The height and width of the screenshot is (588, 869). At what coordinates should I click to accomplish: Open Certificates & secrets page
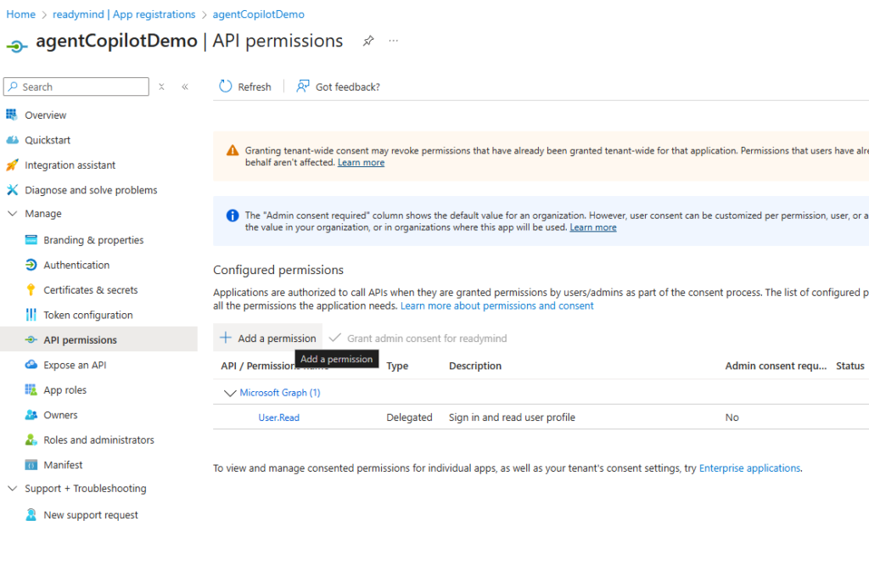[90, 290]
